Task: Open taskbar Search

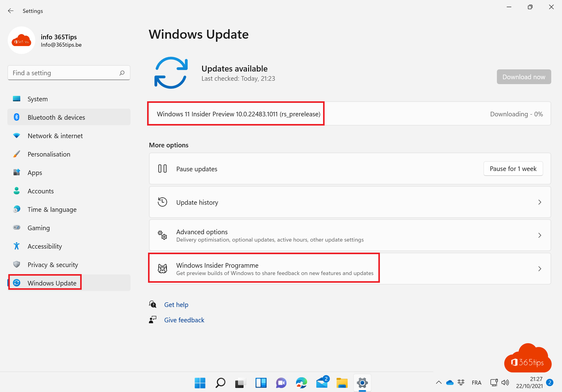Action: 220,383
